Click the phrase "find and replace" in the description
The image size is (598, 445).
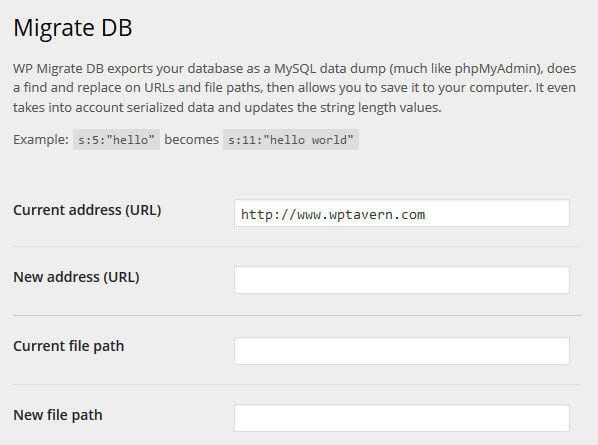pyautogui.click(x=72, y=88)
